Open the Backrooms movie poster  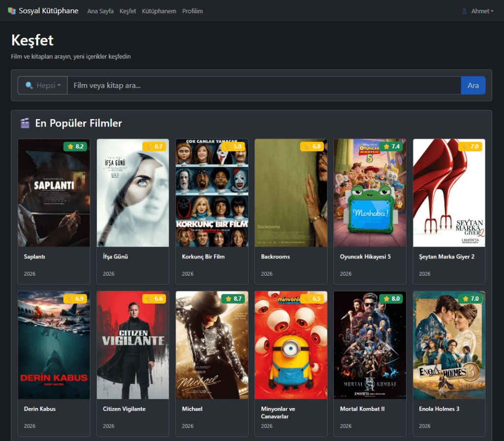(x=291, y=193)
